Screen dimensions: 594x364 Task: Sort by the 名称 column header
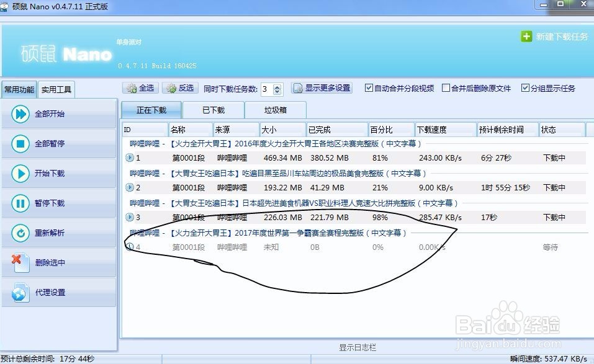[x=190, y=130]
